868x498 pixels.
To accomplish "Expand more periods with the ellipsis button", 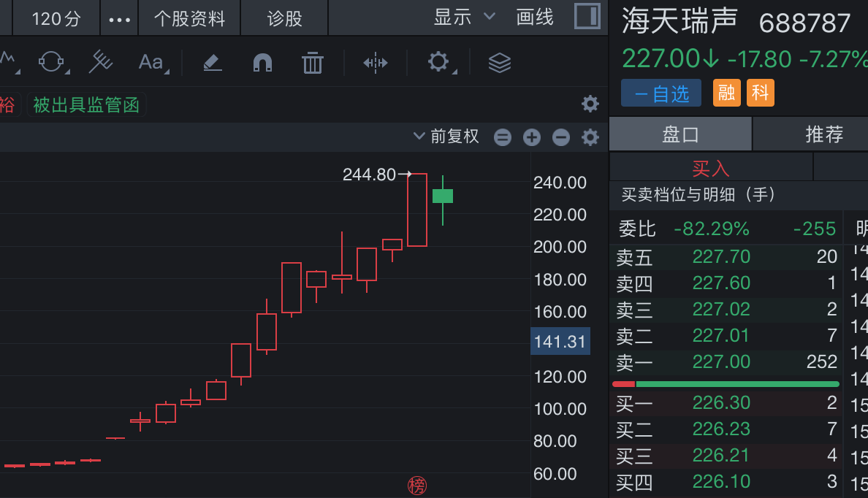I will click(119, 19).
